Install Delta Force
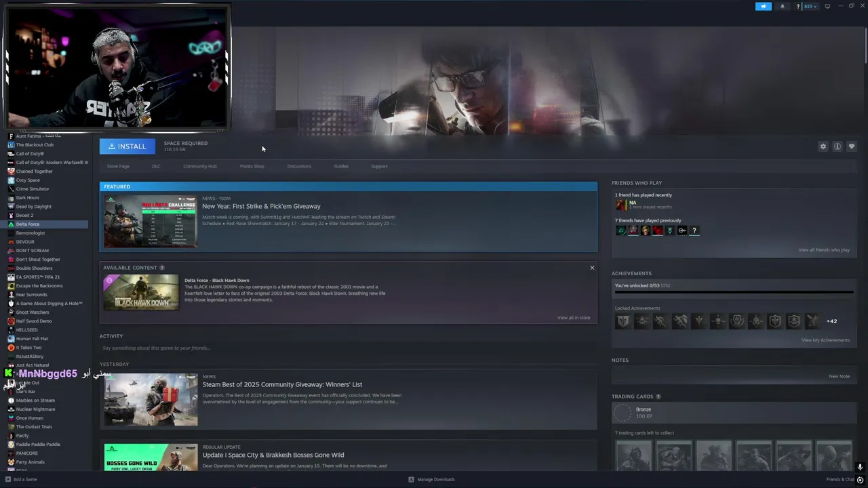 127,146
